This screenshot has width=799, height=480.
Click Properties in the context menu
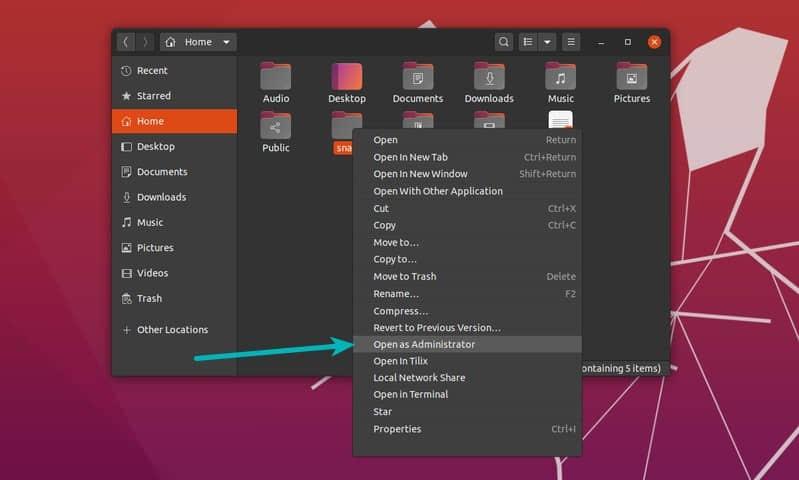pos(397,429)
